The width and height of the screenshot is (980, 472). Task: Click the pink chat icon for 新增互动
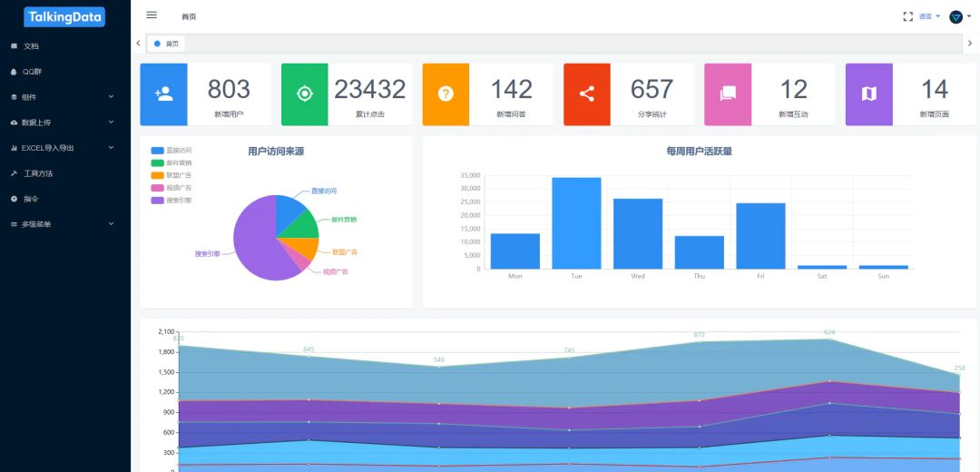pyautogui.click(x=728, y=94)
